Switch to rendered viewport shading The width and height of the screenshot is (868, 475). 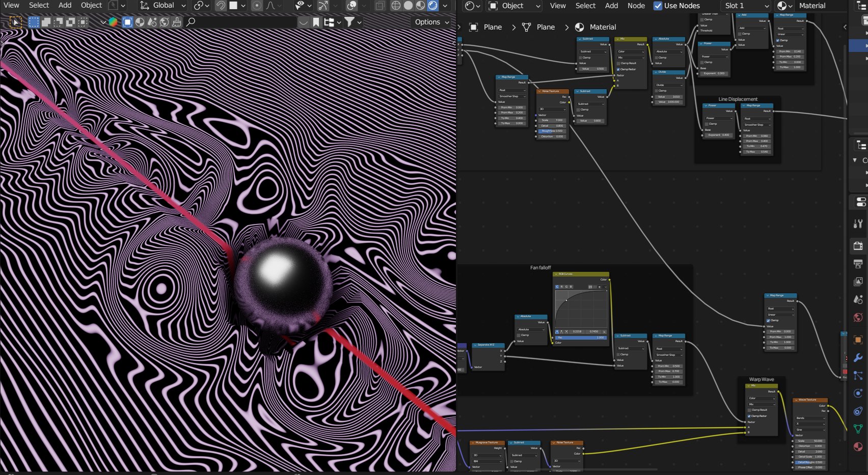(x=432, y=6)
